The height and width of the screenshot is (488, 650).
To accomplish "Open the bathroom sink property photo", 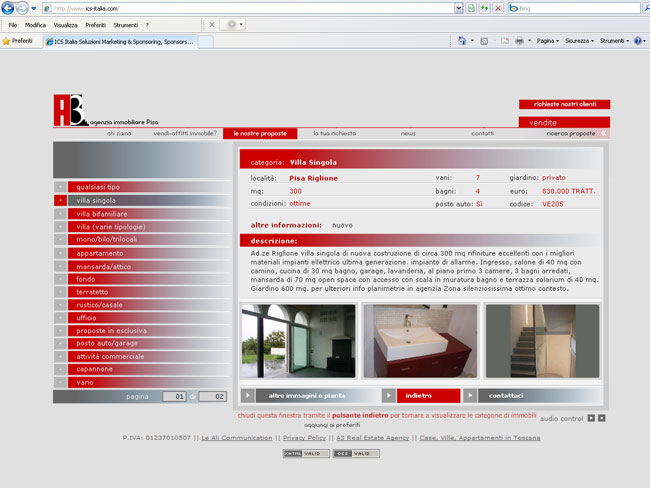I will [420, 341].
